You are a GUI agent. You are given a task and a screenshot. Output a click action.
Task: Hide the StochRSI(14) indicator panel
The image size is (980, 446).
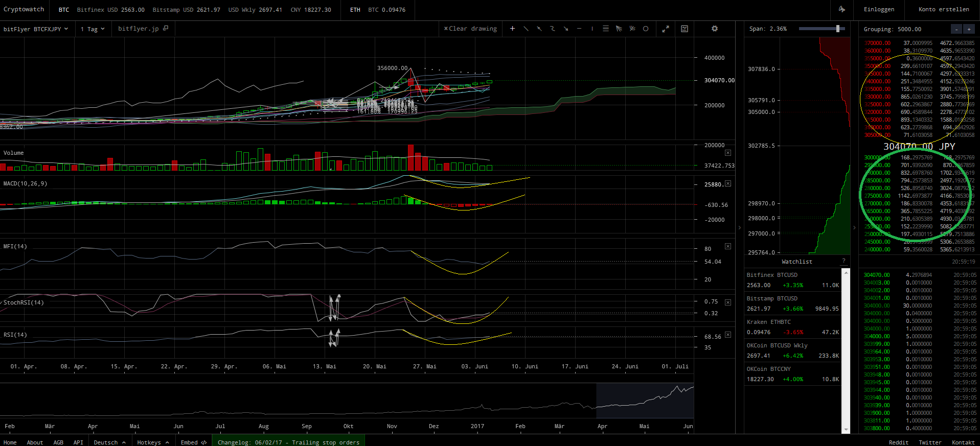point(728,302)
